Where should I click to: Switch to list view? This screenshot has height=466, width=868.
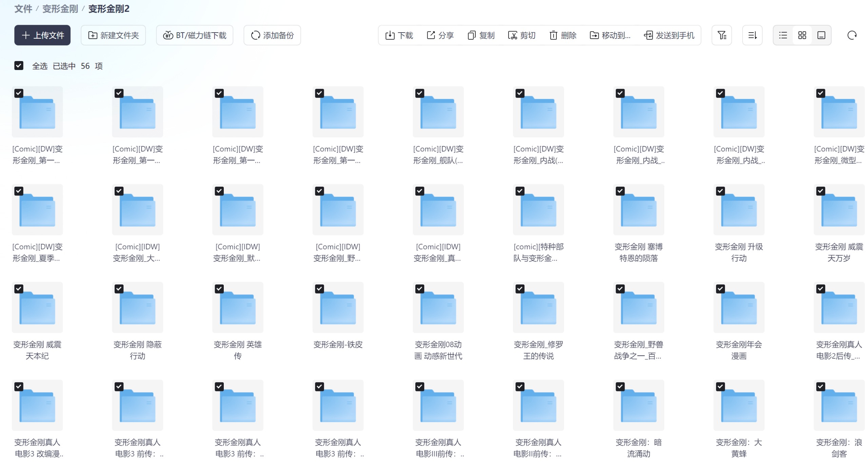783,35
